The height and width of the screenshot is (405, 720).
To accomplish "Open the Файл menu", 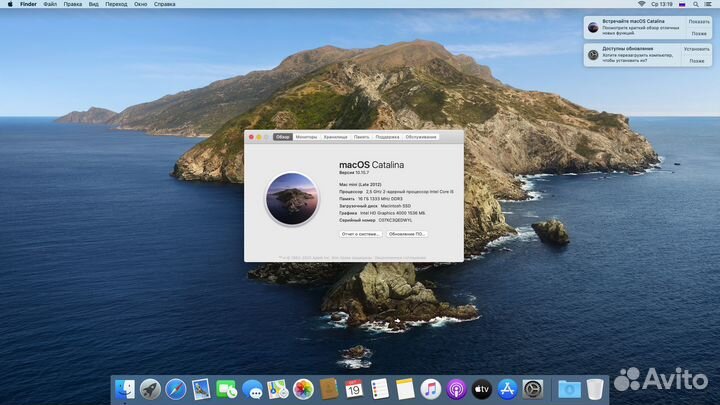I will click(50, 4).
